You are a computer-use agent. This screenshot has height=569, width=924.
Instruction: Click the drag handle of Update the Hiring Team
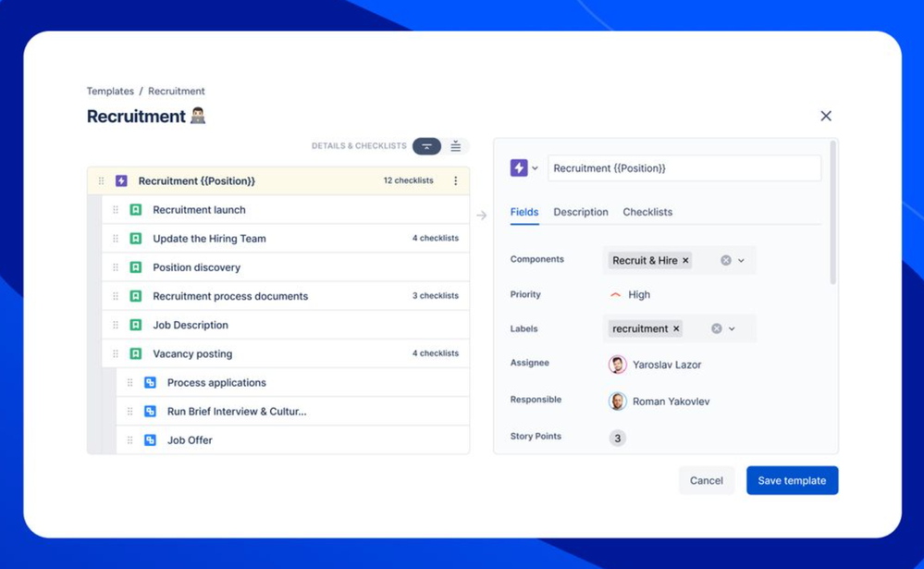pos(116,239)
